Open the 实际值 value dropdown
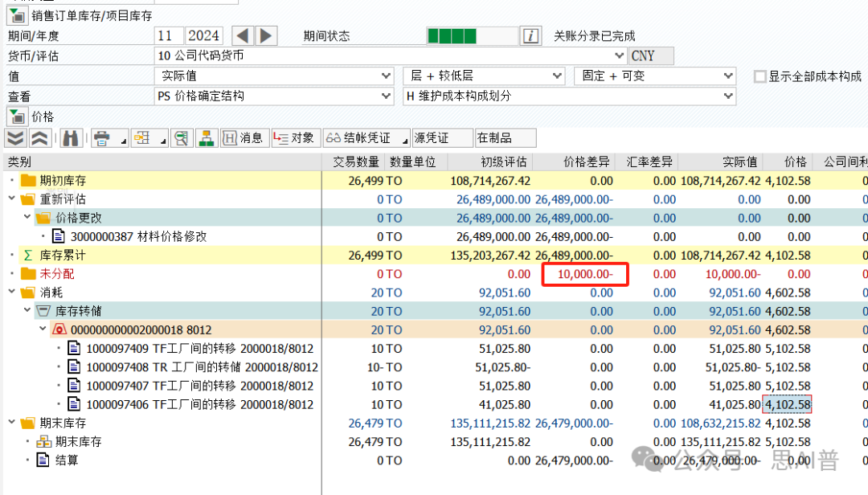 pos(385,76)
